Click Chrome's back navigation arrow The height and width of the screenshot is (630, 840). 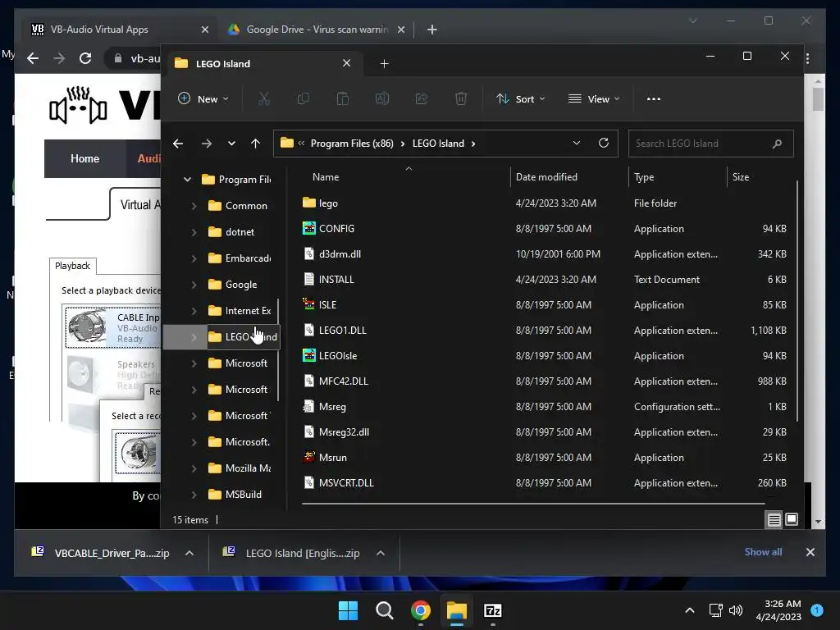point(33,58)
